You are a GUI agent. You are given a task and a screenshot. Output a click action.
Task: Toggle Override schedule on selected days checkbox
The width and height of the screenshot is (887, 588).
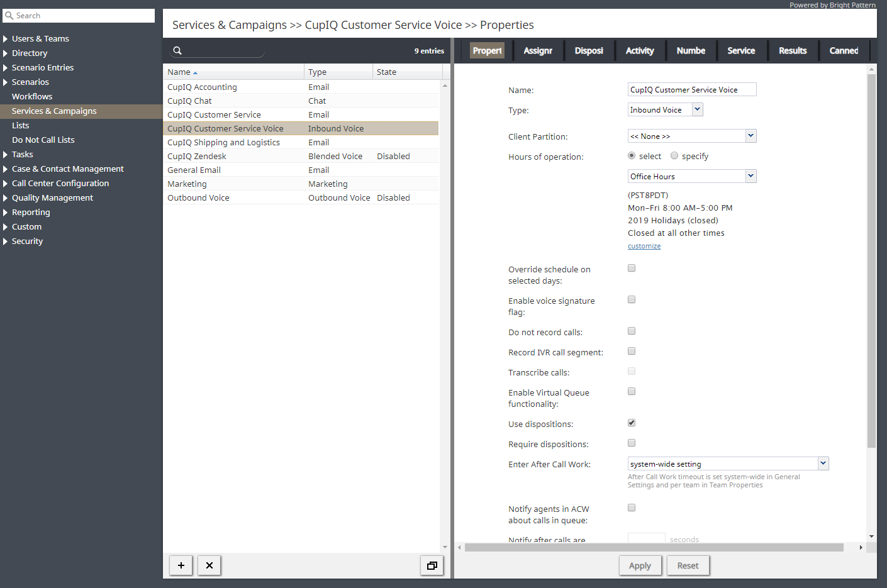632,268
